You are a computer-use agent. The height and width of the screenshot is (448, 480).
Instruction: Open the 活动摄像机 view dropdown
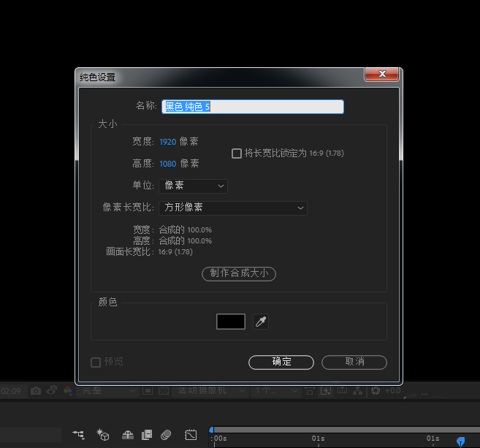[207, 391]
